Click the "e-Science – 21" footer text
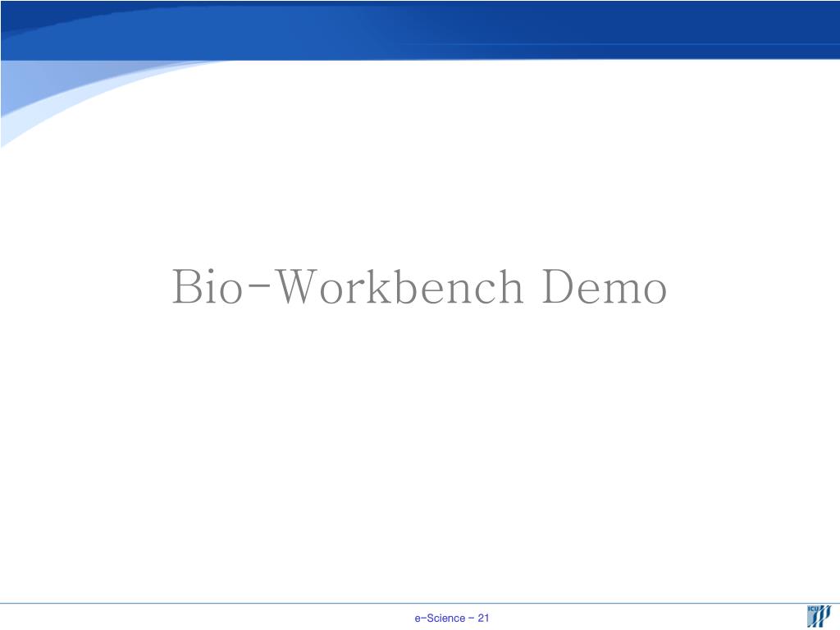The width and height of the screenshot is (840, 630). pyautogui.click(x=452, y=618)
